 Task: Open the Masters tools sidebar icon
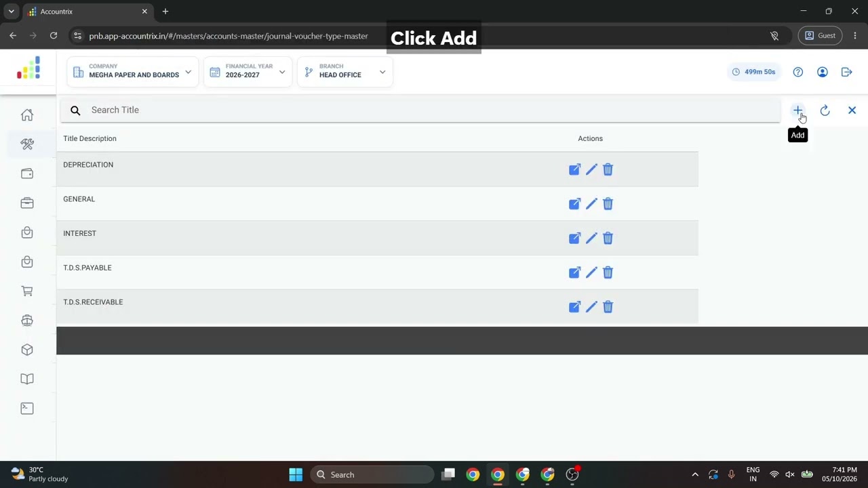point(27,144)
